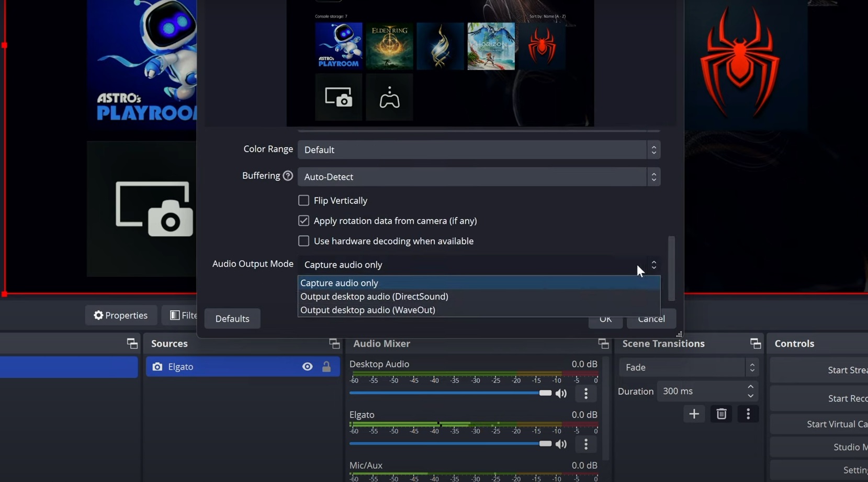Mute the Elgato audio speaker icon
This screenshot has height=482, width=868.
tap(561, 444)
